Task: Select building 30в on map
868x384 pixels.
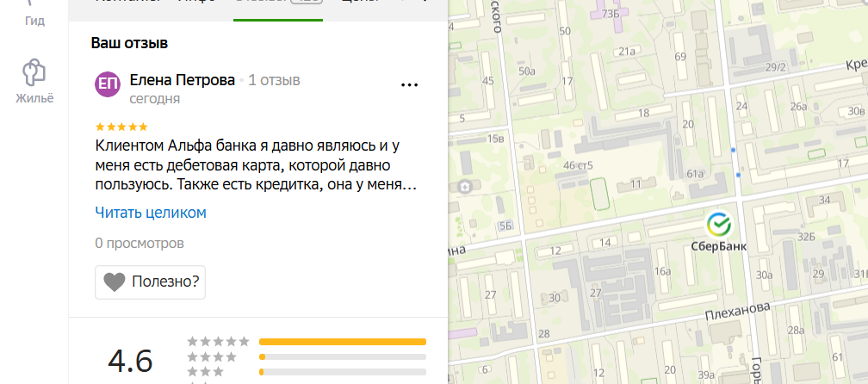Action: (x=856, y=110)
